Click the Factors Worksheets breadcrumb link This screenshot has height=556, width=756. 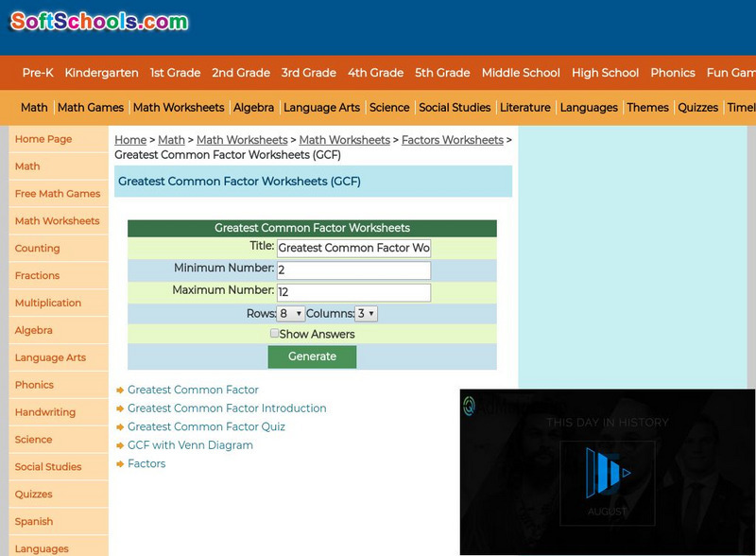(453, 140)
